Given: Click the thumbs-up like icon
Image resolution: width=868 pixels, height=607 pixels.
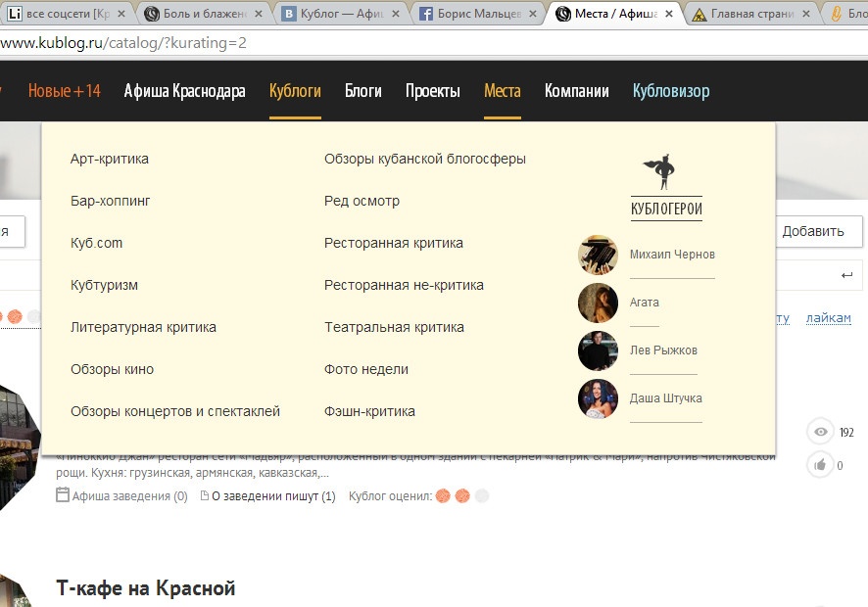Looking at the screenshot, I should click(x=820, y=465).
